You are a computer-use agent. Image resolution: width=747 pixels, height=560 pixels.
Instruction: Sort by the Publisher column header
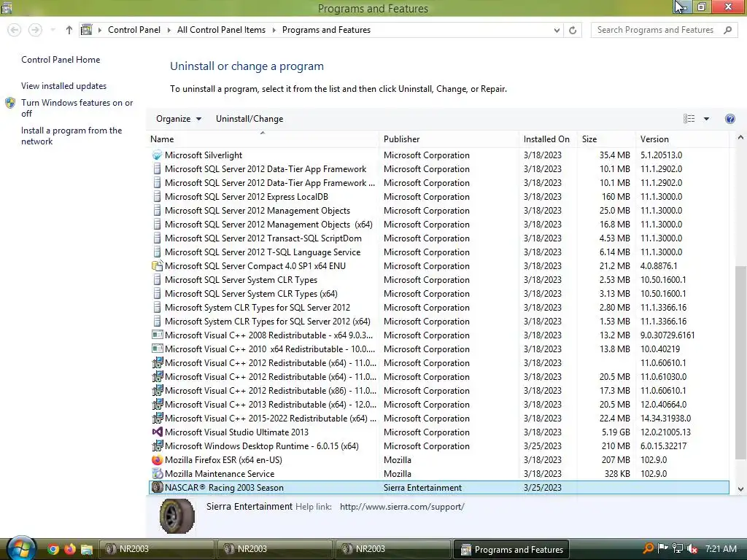[x=449, y=139]
